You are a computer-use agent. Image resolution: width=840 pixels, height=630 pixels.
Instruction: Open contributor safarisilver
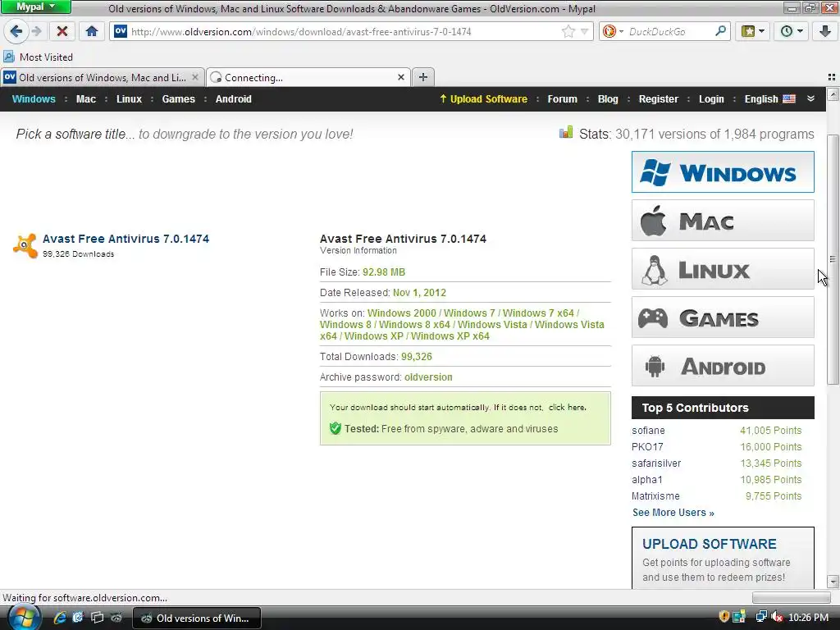point(656,463)
